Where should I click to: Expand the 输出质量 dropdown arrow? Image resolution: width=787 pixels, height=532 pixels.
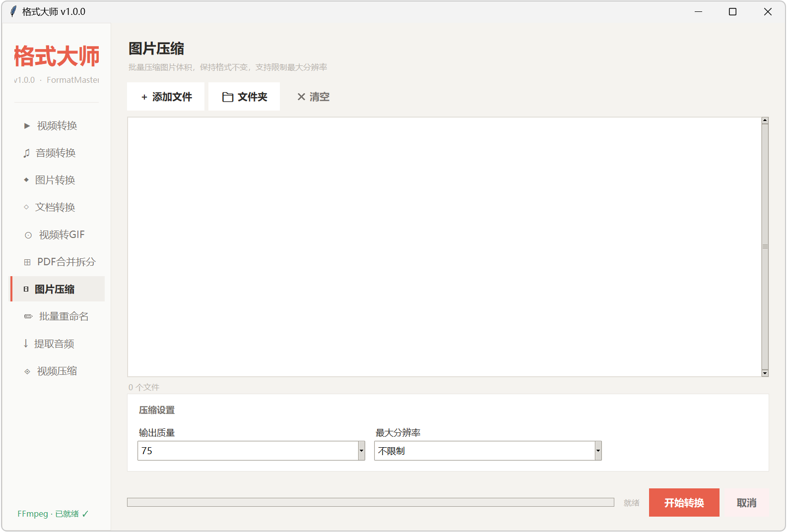pyautogui.click(x=362, y=451)
